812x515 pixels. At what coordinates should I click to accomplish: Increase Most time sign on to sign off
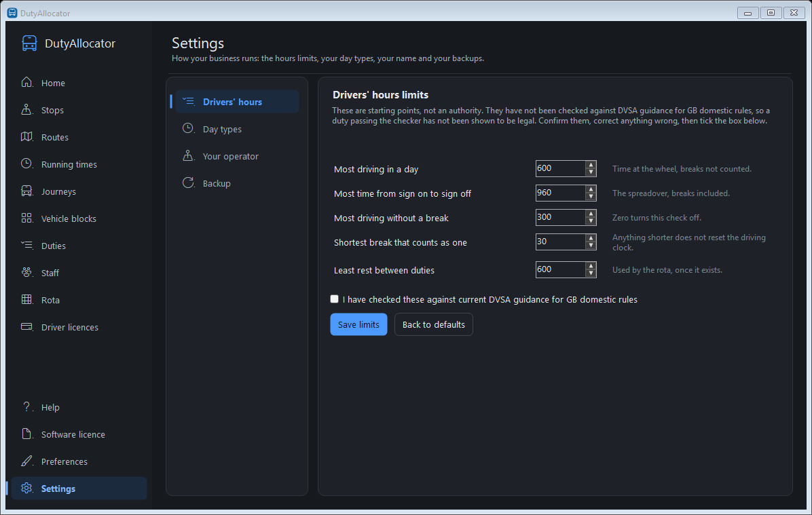click(591, 189)
